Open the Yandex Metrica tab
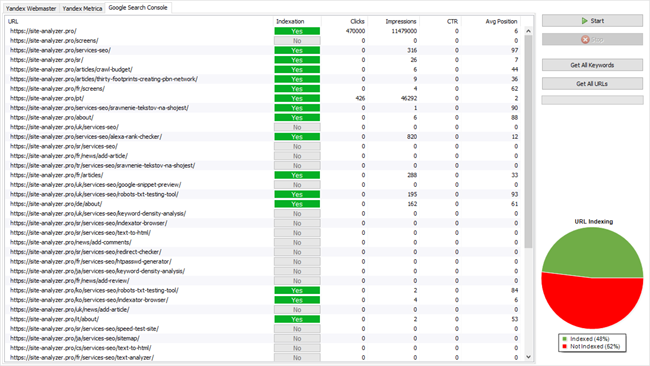 82,8
